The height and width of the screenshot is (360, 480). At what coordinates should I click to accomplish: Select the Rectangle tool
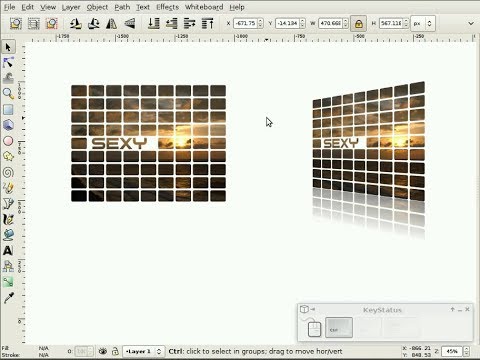point(8,109)
